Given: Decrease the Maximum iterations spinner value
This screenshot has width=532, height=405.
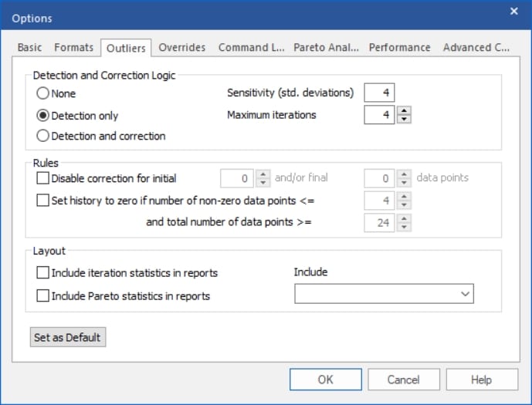Looking at the screenshot, I should click(405, 120).
